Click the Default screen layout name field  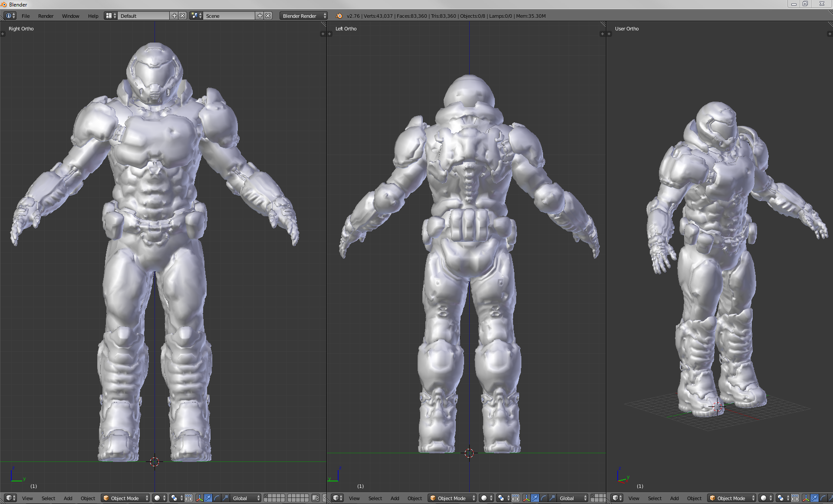tap(144, 16)
